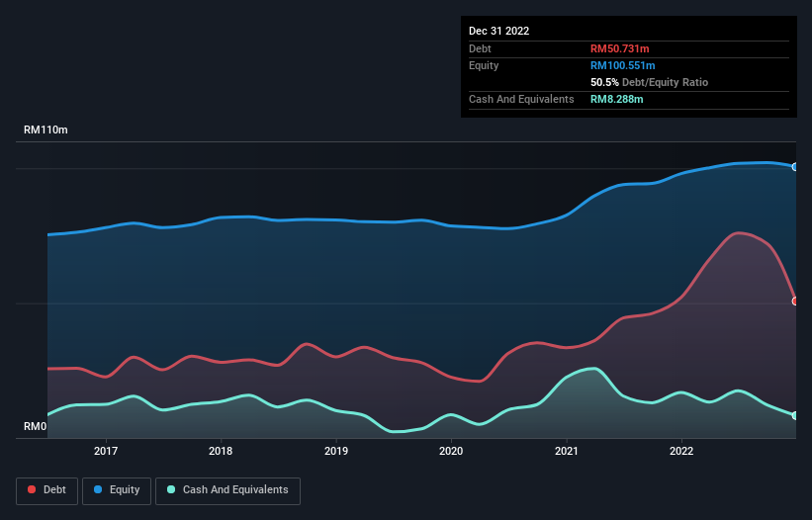Select the red Debt endpoint marker at Dec 2022
This screenshot has height=520, width=812.
pyautogui.click(x=795, y=302)
